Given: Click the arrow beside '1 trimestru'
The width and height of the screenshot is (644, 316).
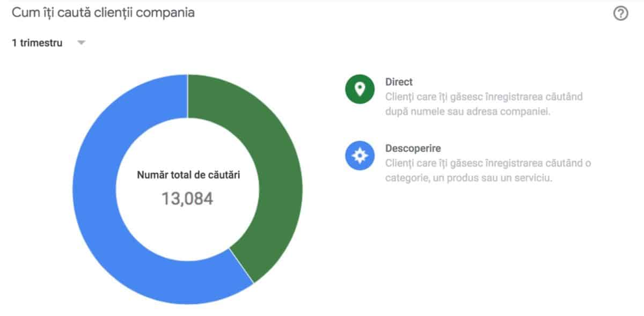Looking at the screenshot, I should tap(81, 43).
